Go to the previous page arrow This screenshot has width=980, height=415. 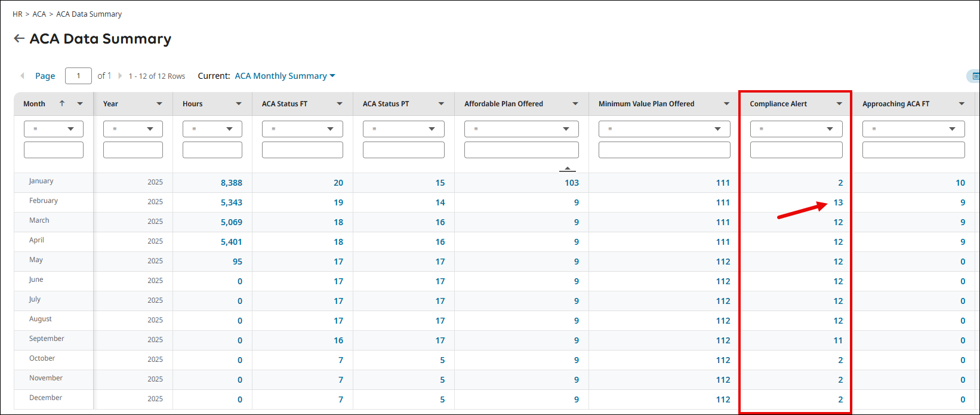pos(23,76)
